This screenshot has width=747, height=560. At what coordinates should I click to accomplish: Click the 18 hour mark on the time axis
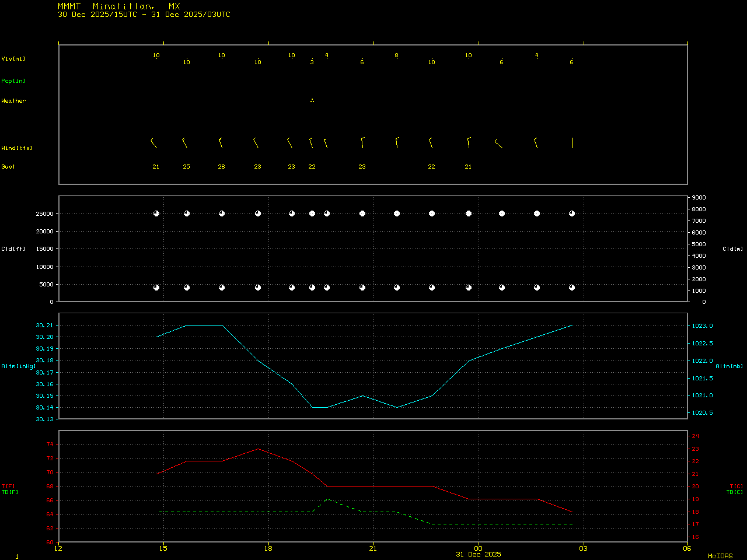pos(268,548)
